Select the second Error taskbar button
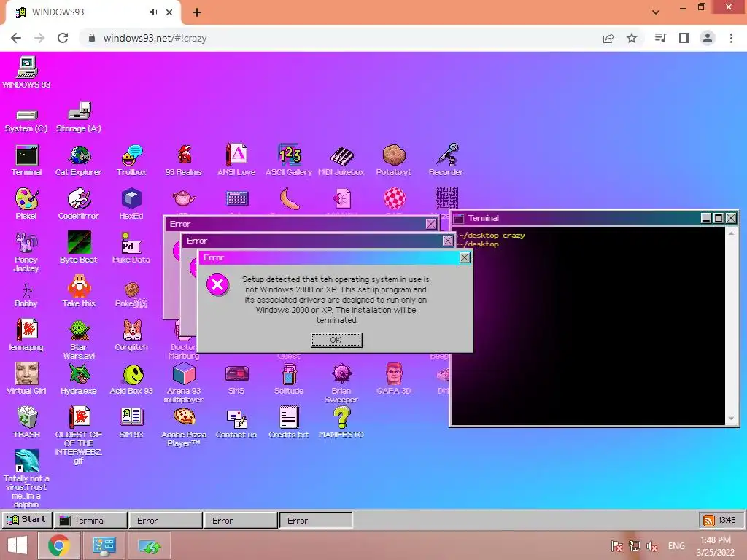747x560 pixels. click(241, 521)
